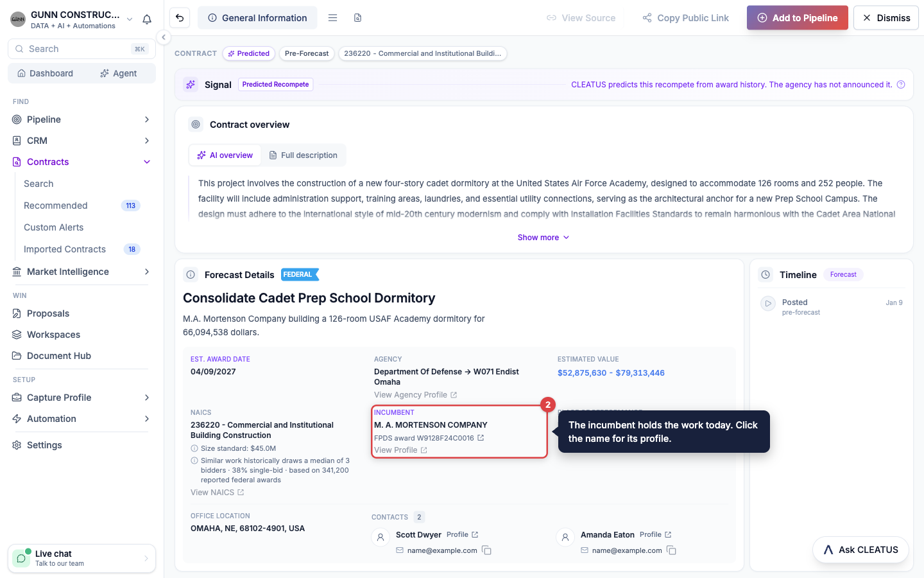Click the Contract overview target icon
This screenshot has height=578, width=924.
point(196,125)
